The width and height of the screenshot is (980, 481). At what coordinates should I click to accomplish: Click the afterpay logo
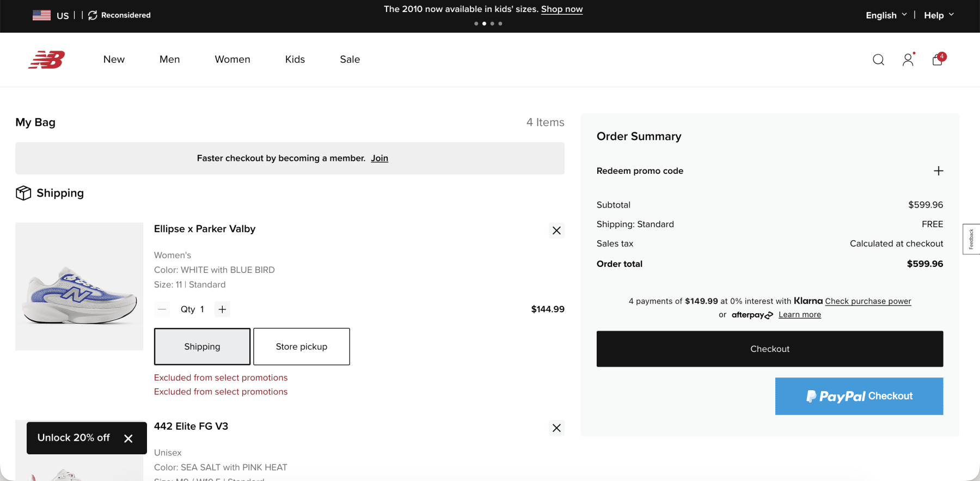point(752,315)
